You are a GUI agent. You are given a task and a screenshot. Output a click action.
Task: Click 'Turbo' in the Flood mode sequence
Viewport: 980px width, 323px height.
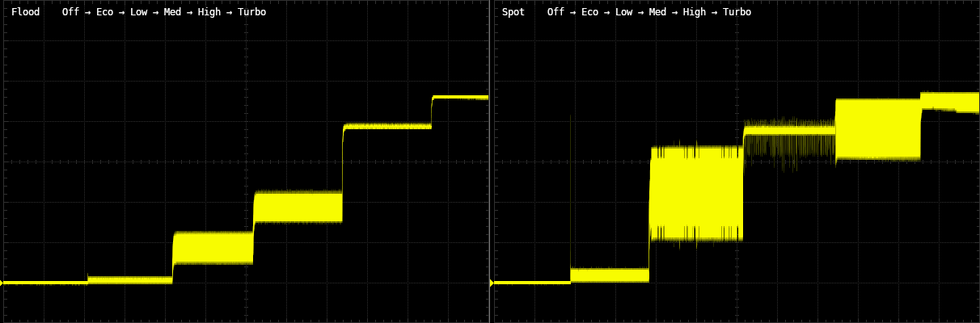[251, 12]
